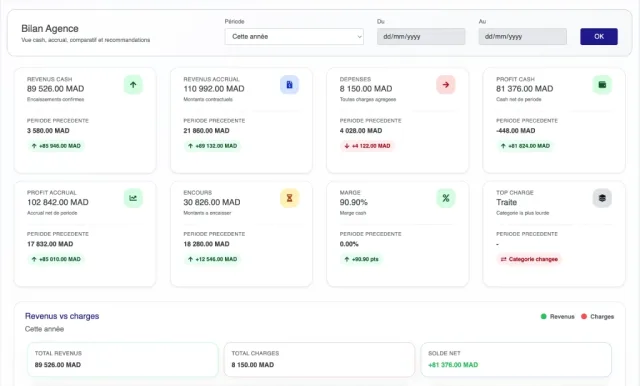Open the Période dropdown showing Cette année
Screen dimensions: 640x386
[x=294, y=37]
